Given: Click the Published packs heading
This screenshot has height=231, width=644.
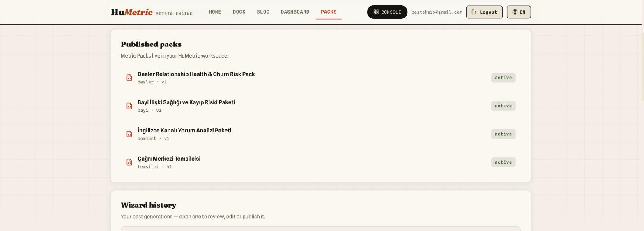Looking at the screenshot, I should click(x=151, y=44).
